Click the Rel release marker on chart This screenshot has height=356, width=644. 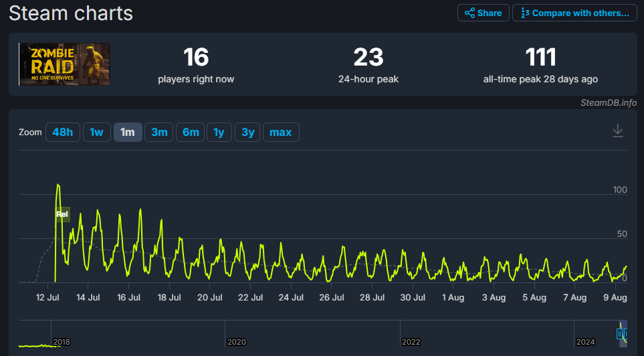[62, 214]
